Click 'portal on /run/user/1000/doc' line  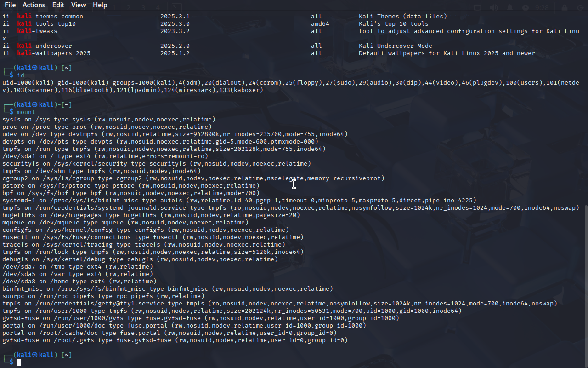pos(184,326)
